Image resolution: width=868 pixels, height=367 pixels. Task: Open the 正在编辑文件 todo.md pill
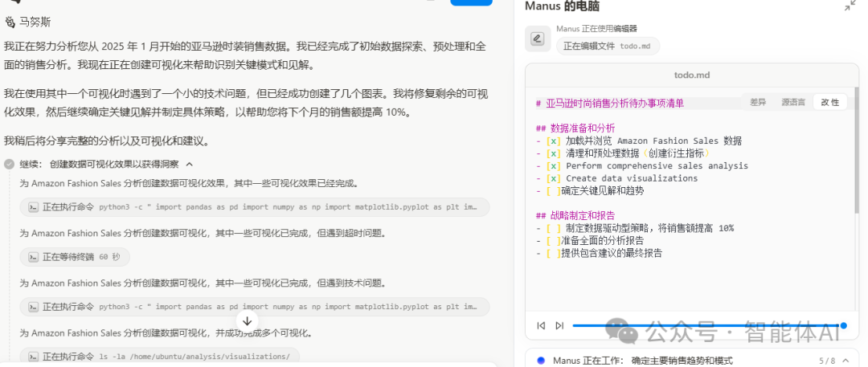coord(608,47)
